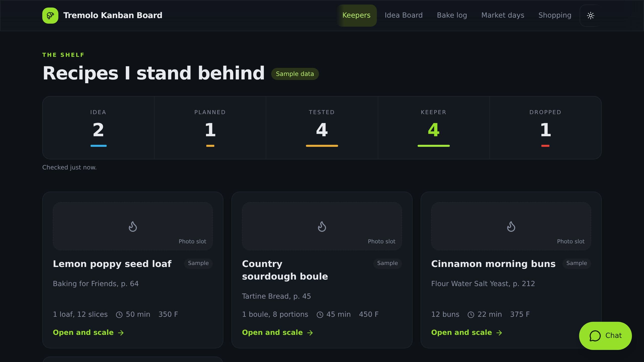Open and scale Country sourdough boule

[278, 333]
